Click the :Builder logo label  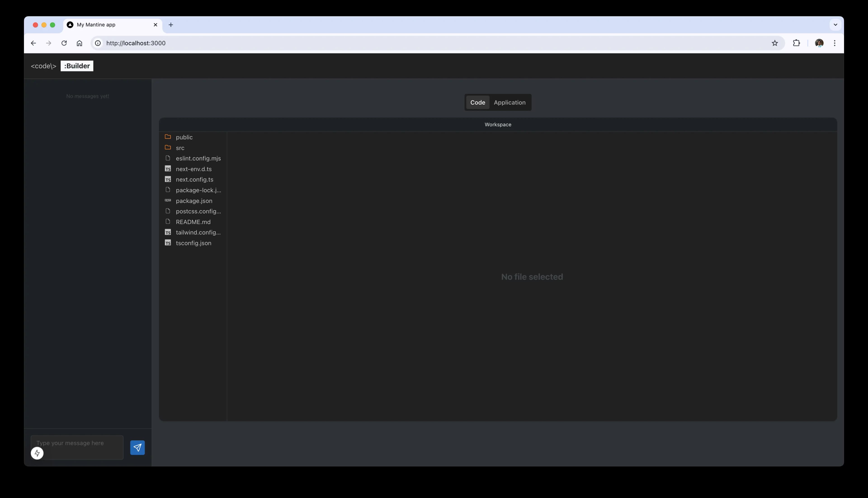[77, 66]
